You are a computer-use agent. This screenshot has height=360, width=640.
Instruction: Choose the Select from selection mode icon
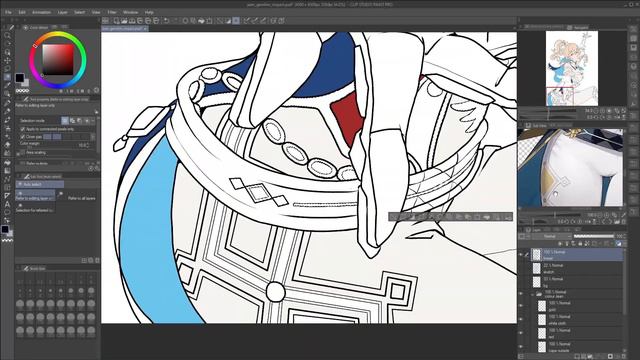point(87,120)
